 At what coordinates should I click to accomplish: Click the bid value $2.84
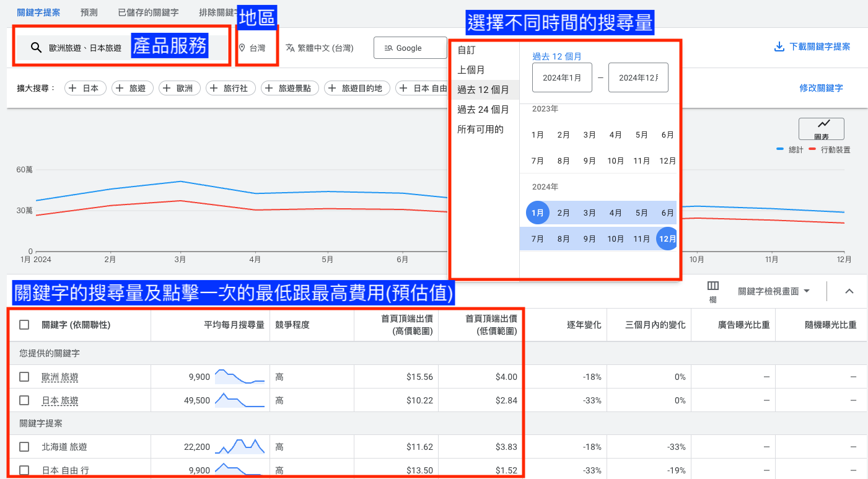pyautogui.click(x=506, y=400)
